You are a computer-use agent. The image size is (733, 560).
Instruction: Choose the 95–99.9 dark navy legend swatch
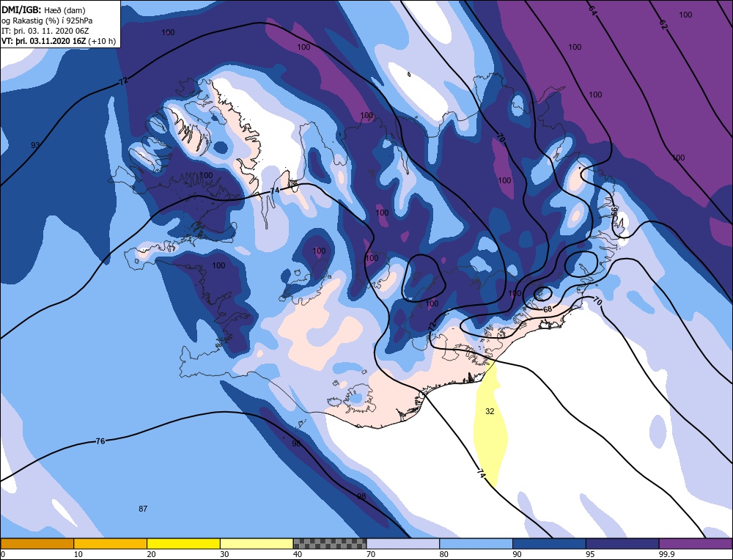(x=622, y=544)
